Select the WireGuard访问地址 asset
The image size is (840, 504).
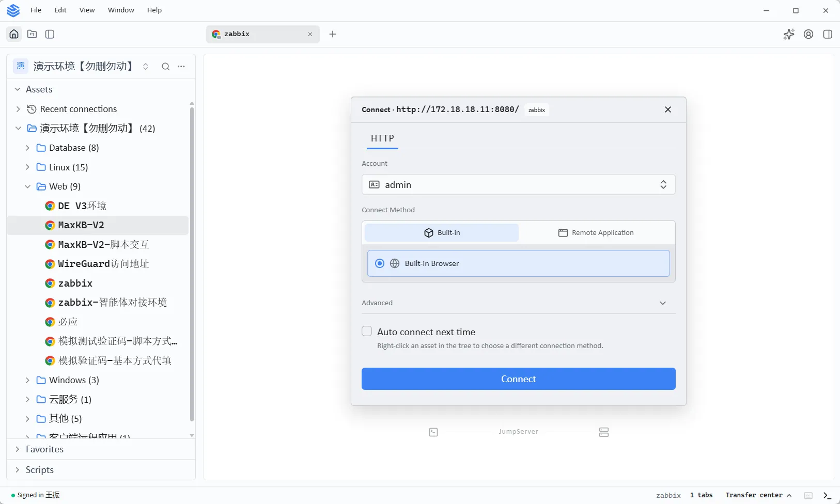pos(98,264)
